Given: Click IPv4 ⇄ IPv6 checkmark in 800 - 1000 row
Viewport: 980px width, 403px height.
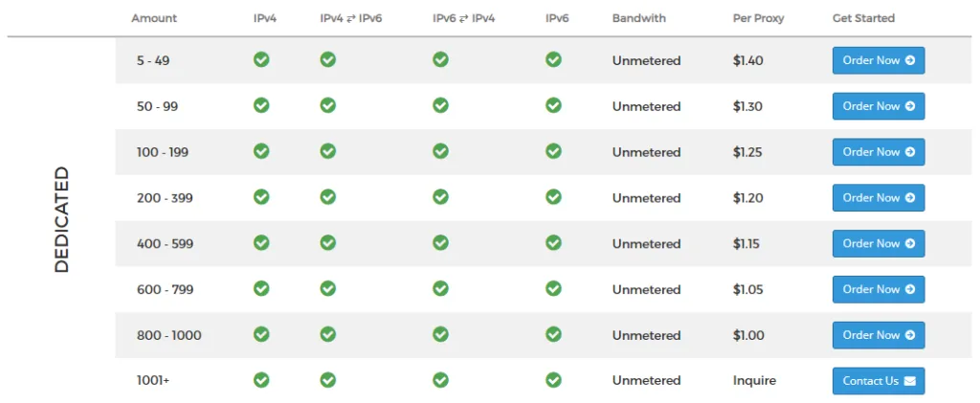Looking at the screenshot, I should (x=327, y=334).
